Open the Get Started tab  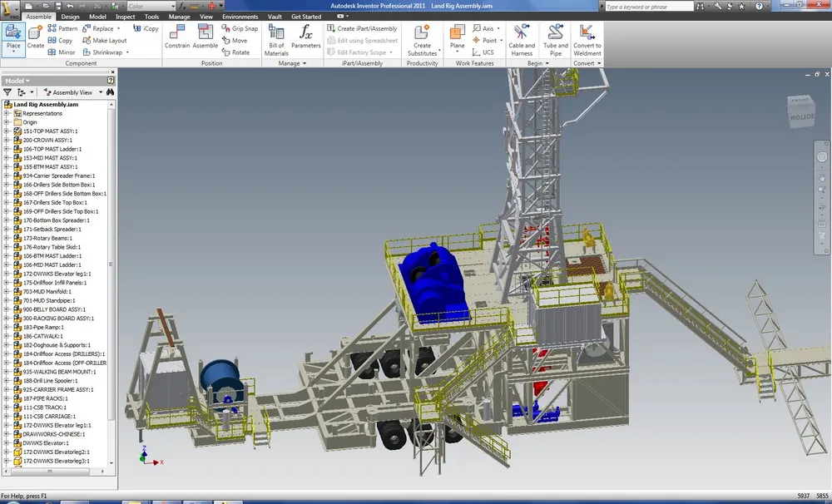point(306,17)
